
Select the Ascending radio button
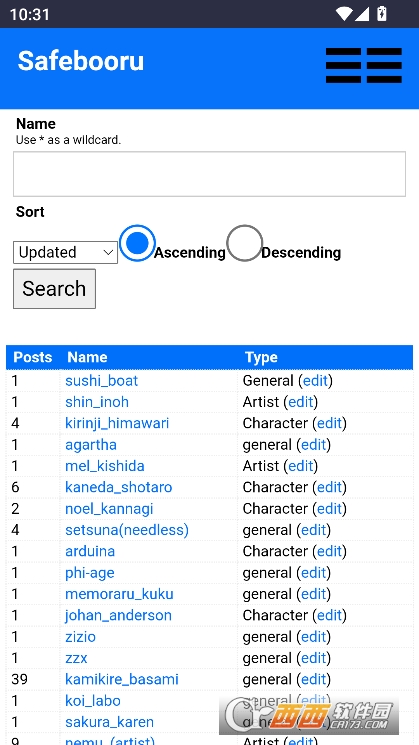[137, 243]
